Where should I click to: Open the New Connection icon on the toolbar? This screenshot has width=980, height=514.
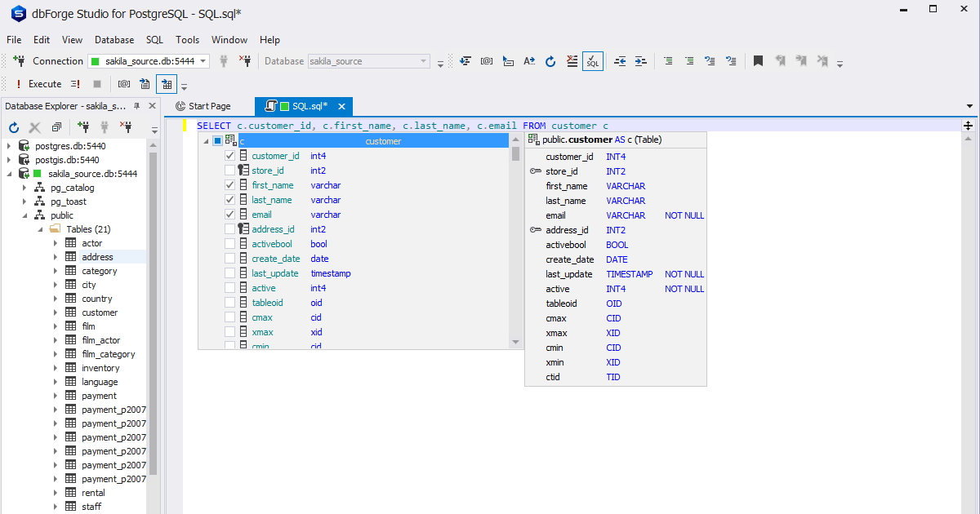pyautogui.click(x=85, y=128)
